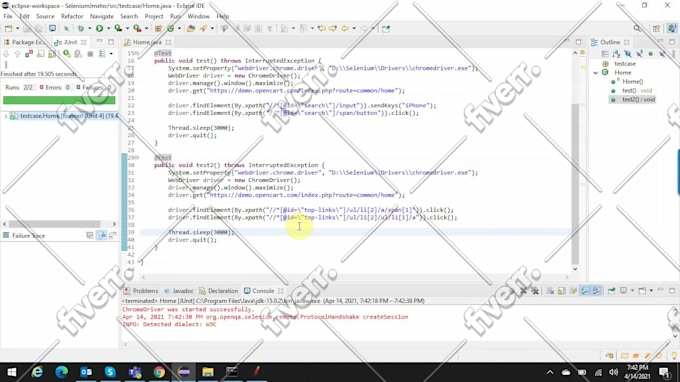Click Outline Sort alphabetically icon

coord(616,54)
